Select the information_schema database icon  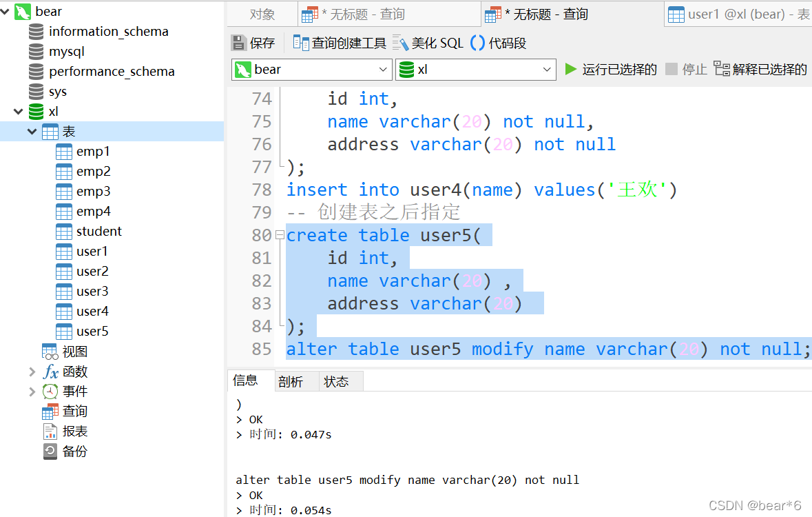pyautogui.click(x=37, y=32)
